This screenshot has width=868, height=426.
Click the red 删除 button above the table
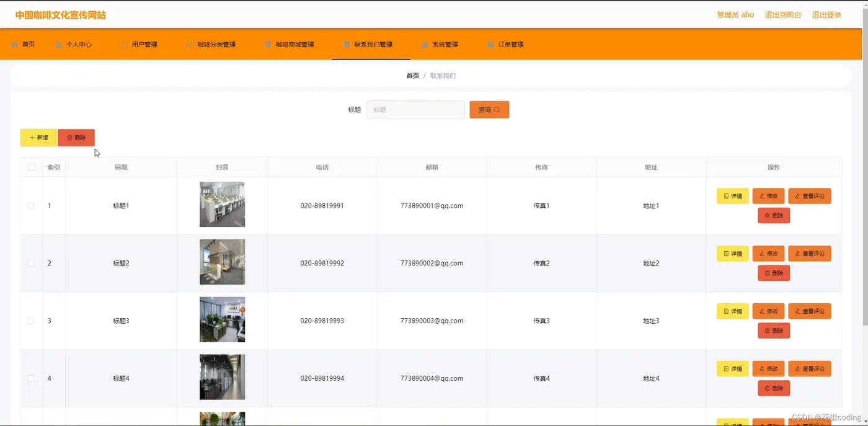[x=76, y=138]
